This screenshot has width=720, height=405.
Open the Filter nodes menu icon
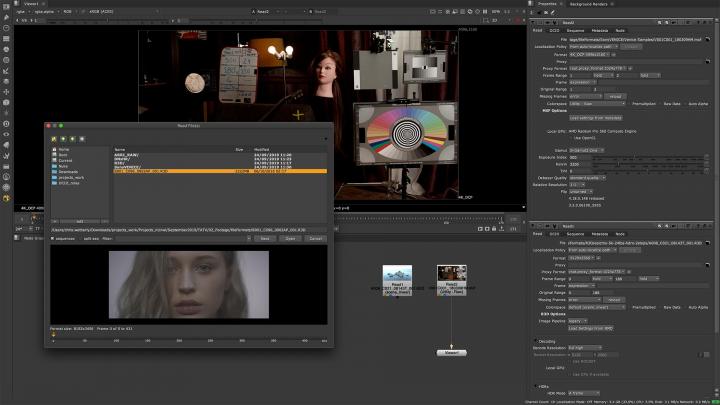(6, 60)
